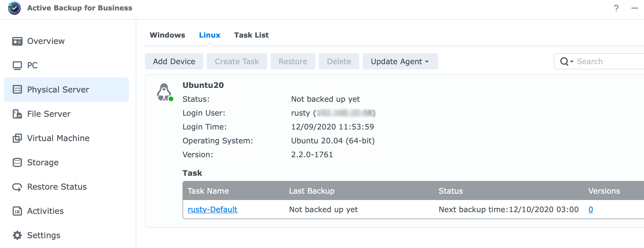The height and width of the screenshot is (248, 644).
Task: Expand the Update Agent dropdown
Action: click(x=400, y=61)
